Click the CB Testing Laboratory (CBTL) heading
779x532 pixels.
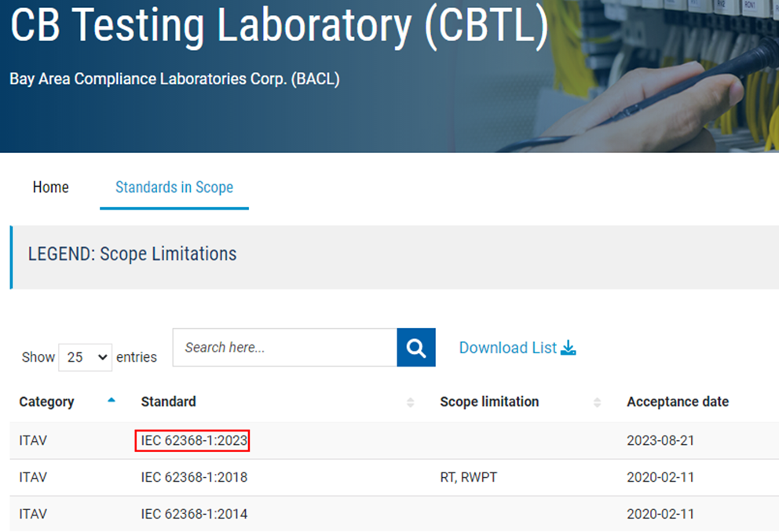pyautogui.click(x=278, y=27)
